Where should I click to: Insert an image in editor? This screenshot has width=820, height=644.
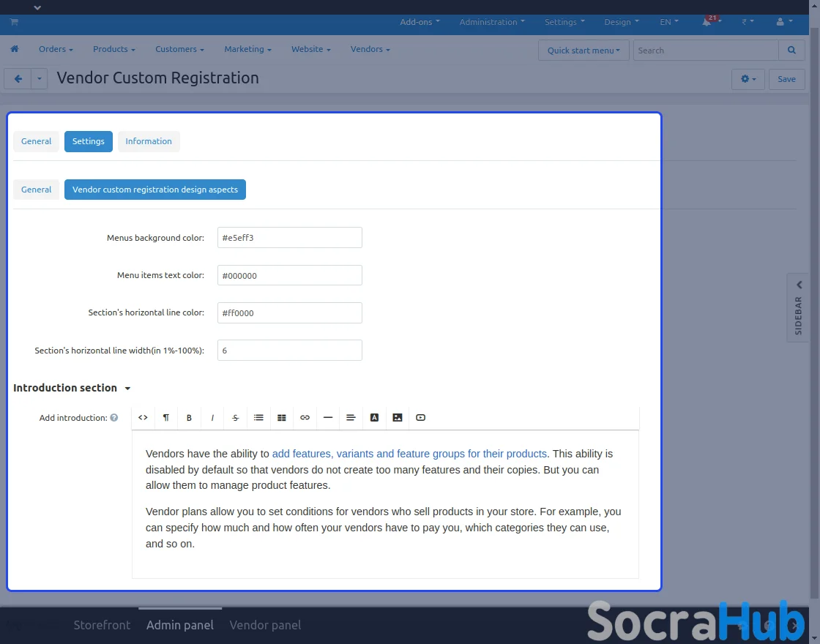point(398,418)
